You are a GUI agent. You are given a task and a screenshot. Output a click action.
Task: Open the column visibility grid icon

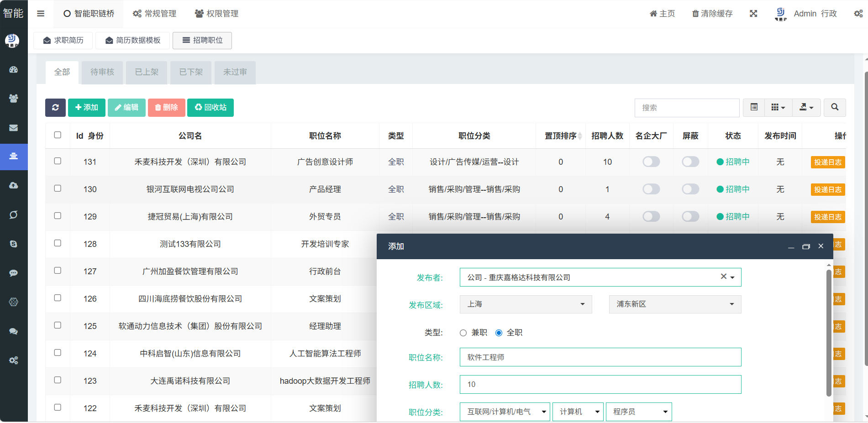pyautogui.click(x=778, y=107)
